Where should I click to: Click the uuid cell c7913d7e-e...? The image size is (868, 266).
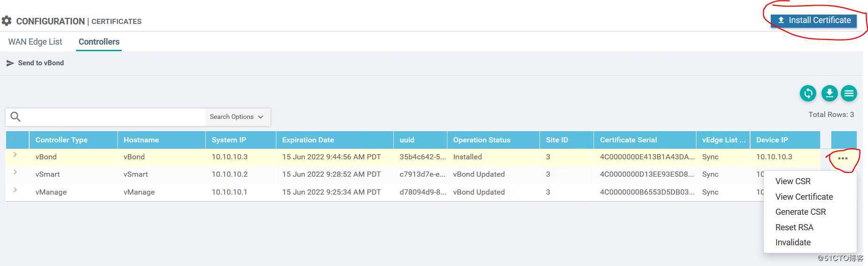(422, 174)
